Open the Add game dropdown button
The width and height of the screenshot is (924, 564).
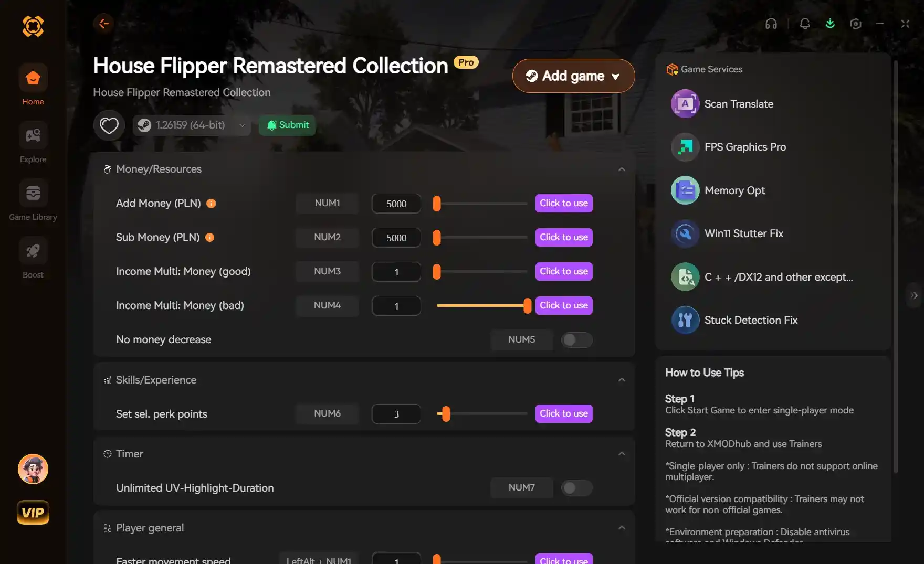pyautogui.click(x=573, y=76)
